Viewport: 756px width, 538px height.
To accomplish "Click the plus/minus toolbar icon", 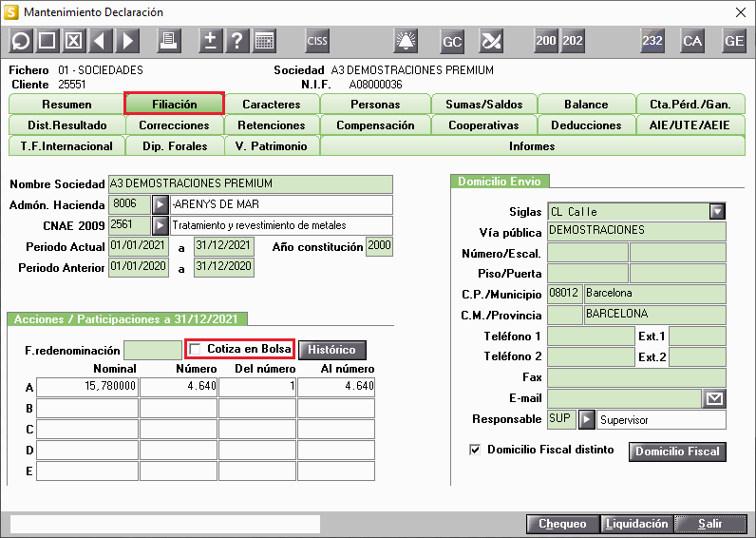I will tap(210, 41).
